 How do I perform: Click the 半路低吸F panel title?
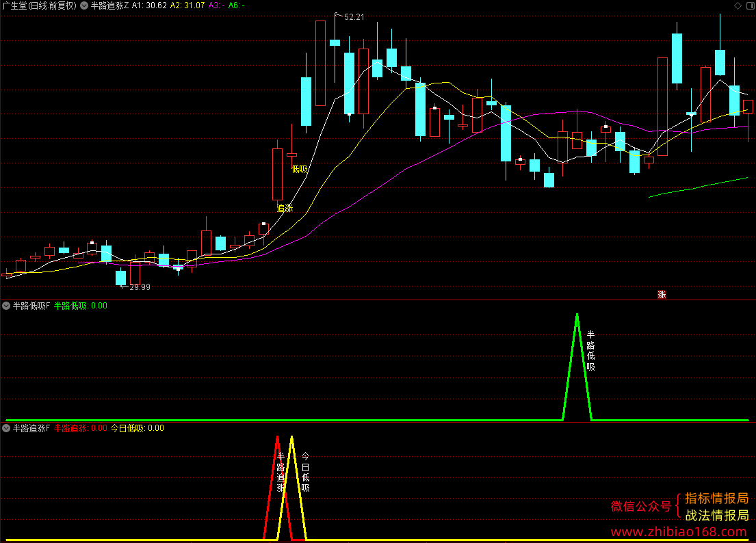pyautogui.click(x=31, y=306)
